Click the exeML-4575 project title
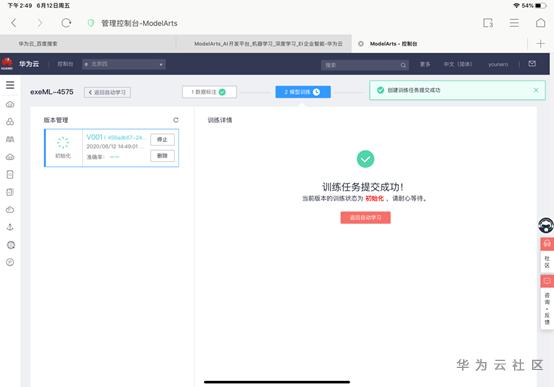 pos(52,92)
